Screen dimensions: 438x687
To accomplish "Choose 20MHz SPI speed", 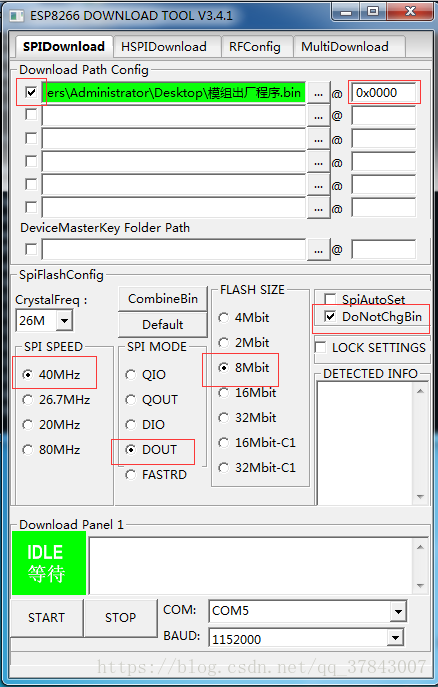I will tap(52, 425).
